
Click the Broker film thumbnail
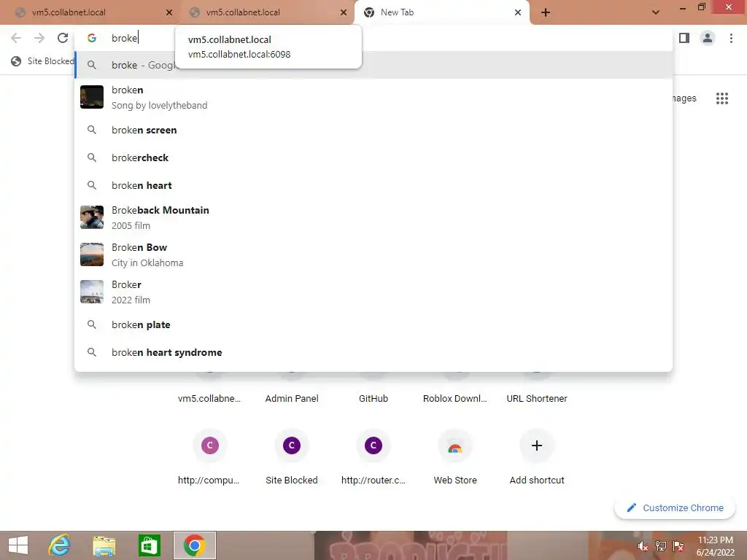coord(92,292)
